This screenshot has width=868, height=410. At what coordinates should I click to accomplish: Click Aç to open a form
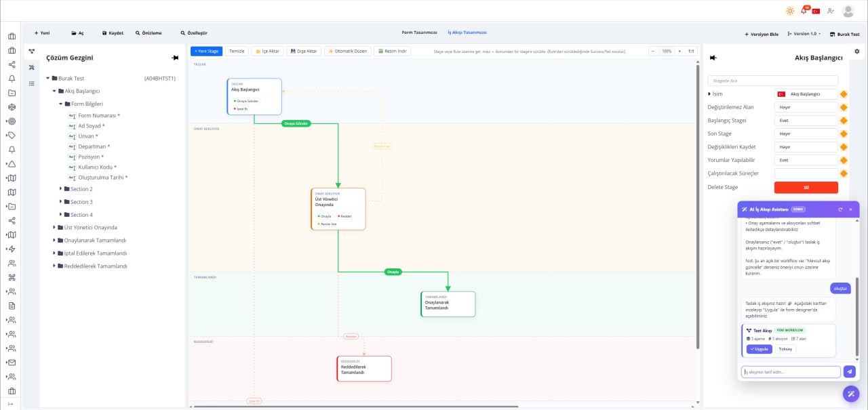click(x=77, y=33)
